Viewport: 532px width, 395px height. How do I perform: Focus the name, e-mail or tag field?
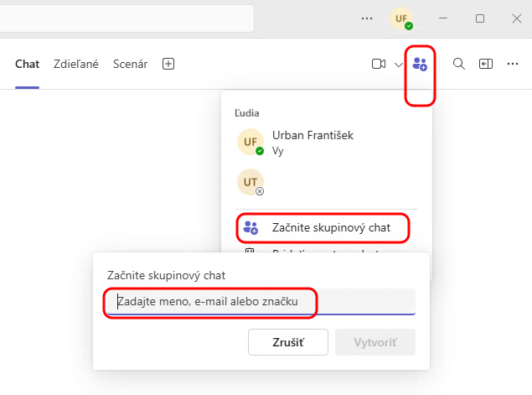pos(261,301)
